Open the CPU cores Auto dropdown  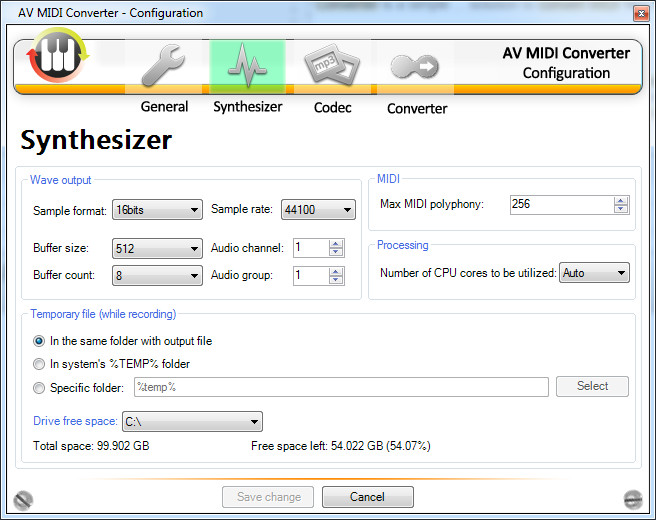pos(594,273)
